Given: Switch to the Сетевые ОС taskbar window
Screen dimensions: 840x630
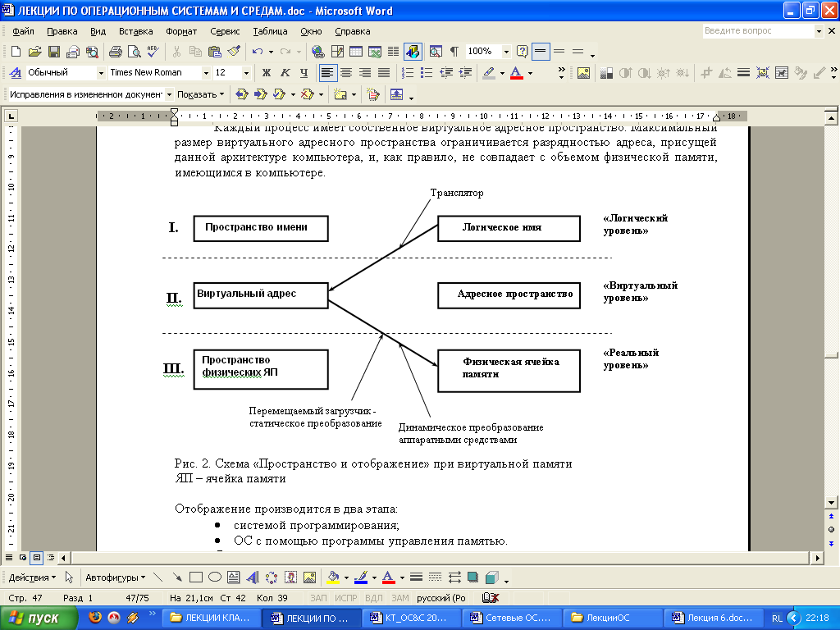Looking at the screenshot, I should click(513, 619).
